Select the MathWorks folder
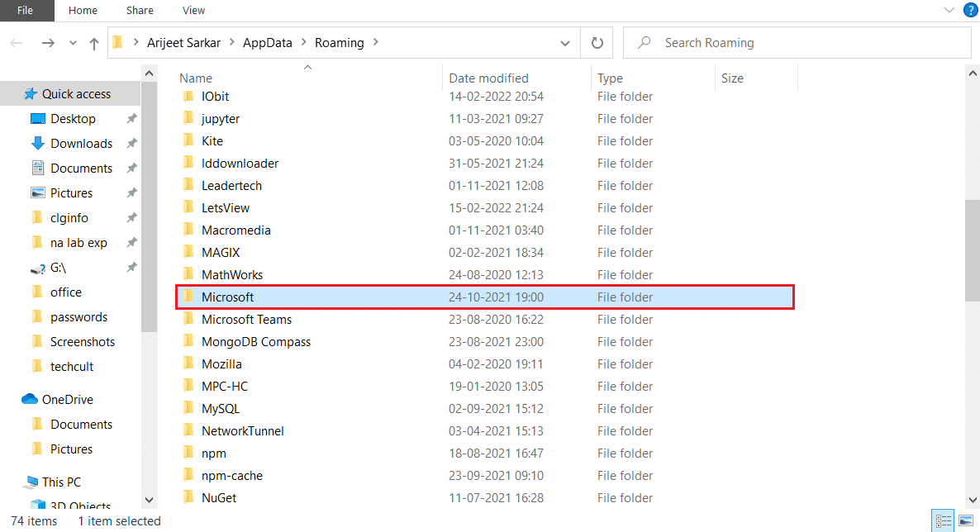Image resolution: width=980 pixels, height=532 pixels. (232, 275)
